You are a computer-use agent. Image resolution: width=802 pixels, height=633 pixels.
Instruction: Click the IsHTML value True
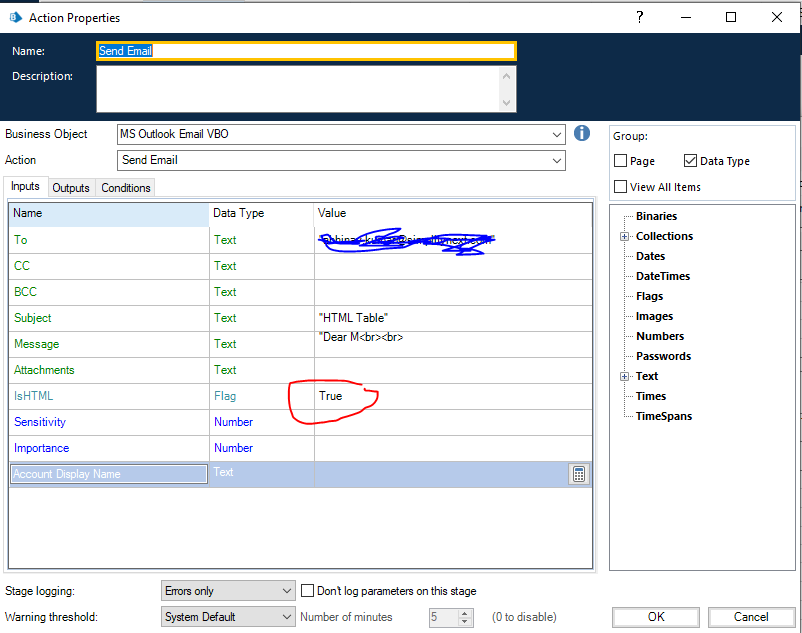330,396
